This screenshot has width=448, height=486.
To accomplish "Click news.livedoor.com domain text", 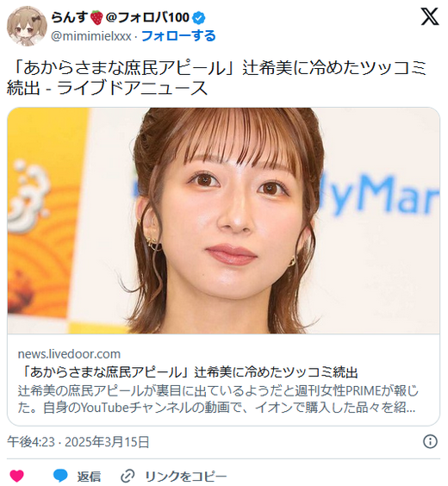I will [69, 354].
